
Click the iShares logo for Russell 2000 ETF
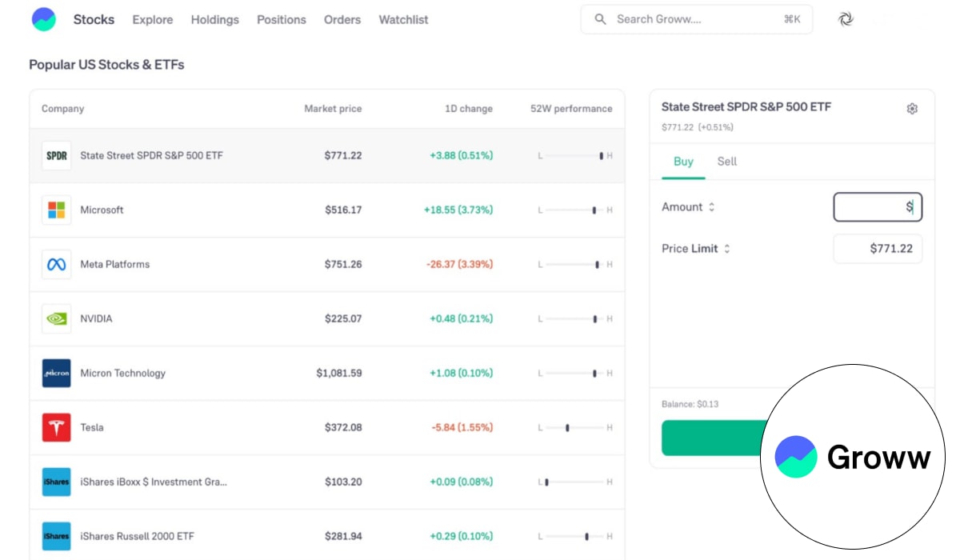tap(56, 536)
